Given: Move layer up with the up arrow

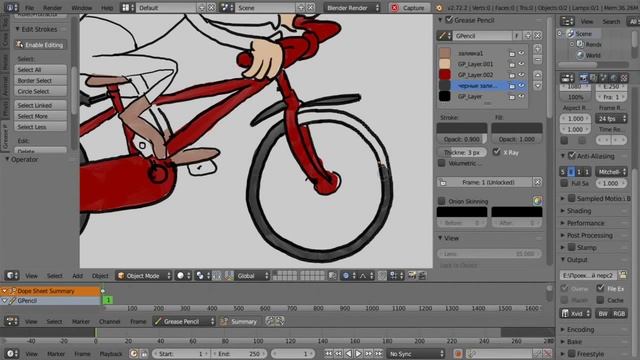Looking at the screenshot, I should [538, 75].
